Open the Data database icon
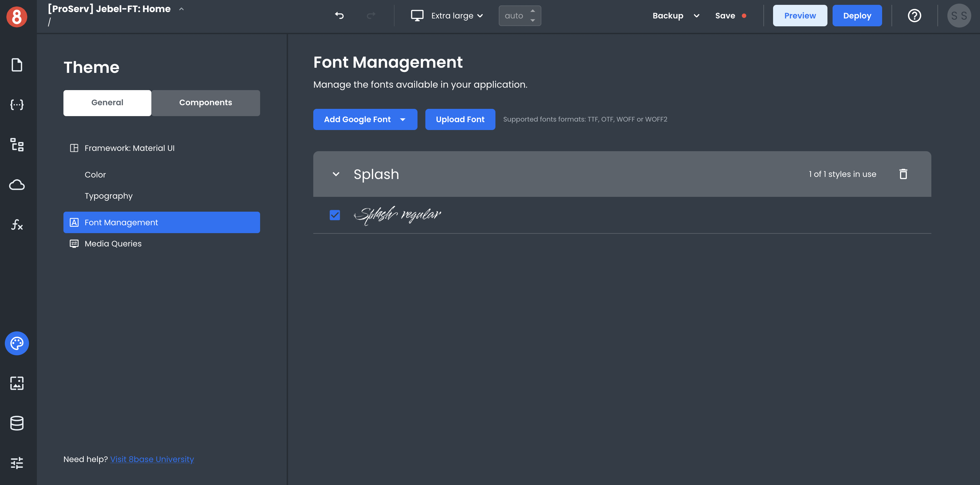980x485 pixels. click(17, 423)
